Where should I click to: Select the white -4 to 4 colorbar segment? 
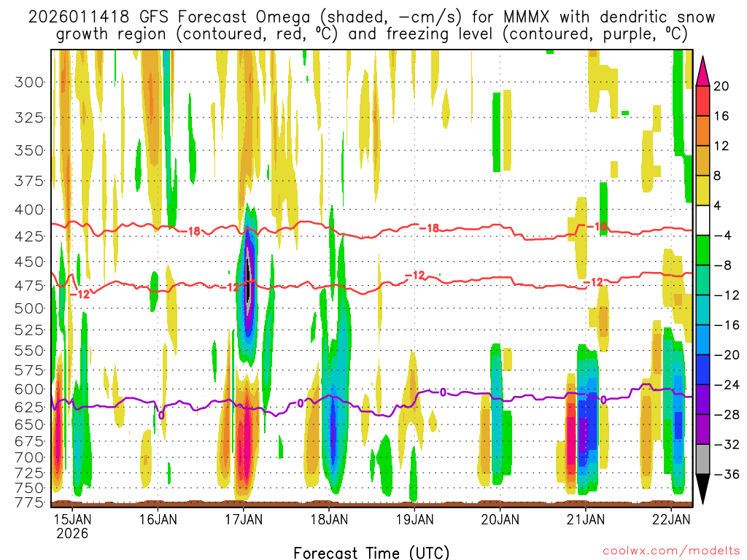pos(703,220)
